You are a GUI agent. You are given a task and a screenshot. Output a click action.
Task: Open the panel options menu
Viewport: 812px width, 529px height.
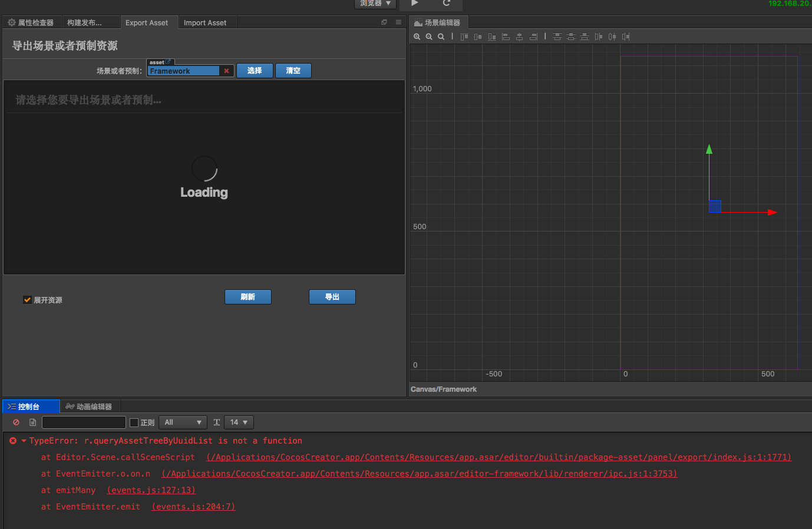coord(398,22)
